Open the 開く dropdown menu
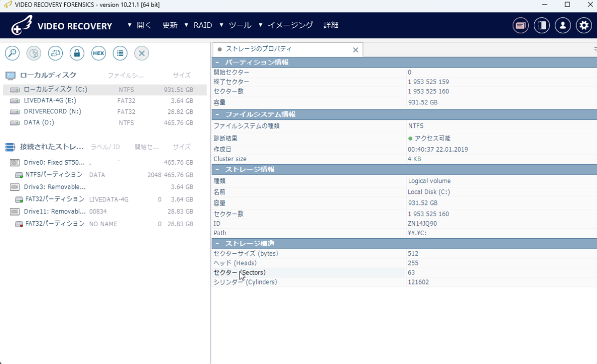 pyautogui.click(x=139, y=25)
